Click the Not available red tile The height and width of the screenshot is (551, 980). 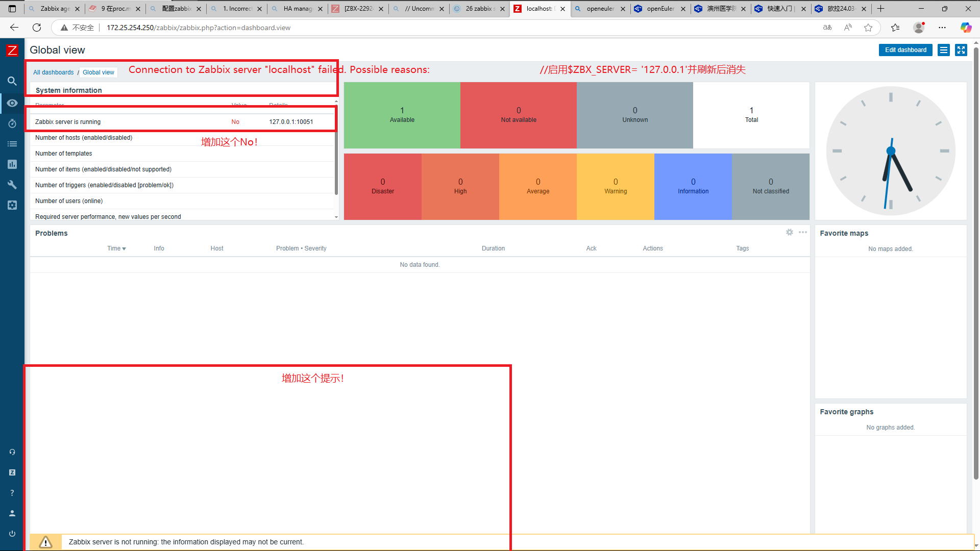tap(519, 115)
